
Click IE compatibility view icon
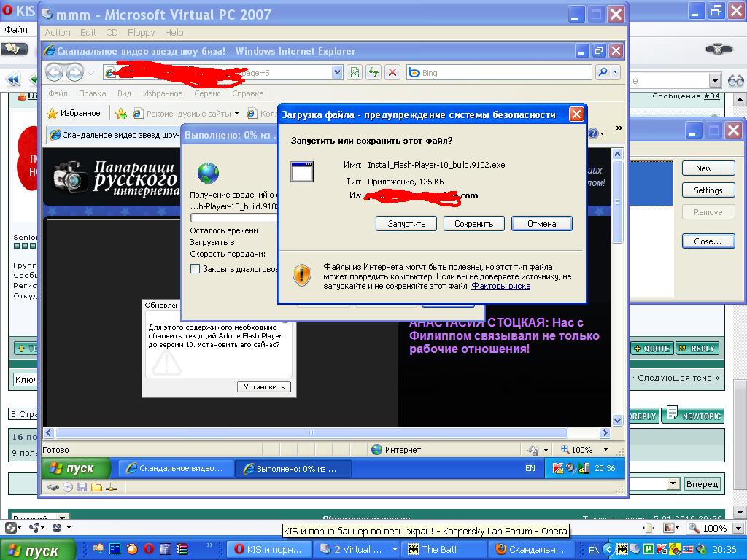tap(355, 72)
